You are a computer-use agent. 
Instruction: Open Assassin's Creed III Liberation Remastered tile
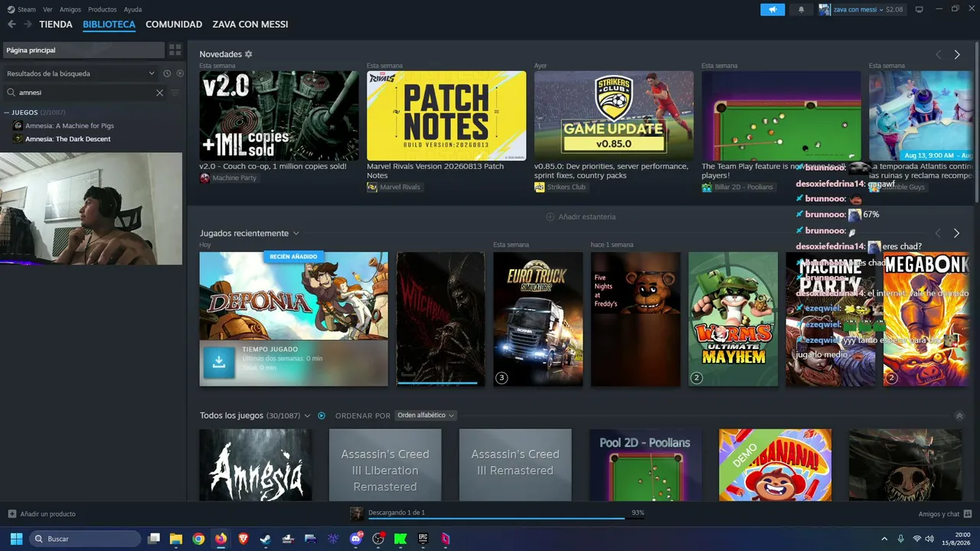pyautogui.click(x=385, y=465)
